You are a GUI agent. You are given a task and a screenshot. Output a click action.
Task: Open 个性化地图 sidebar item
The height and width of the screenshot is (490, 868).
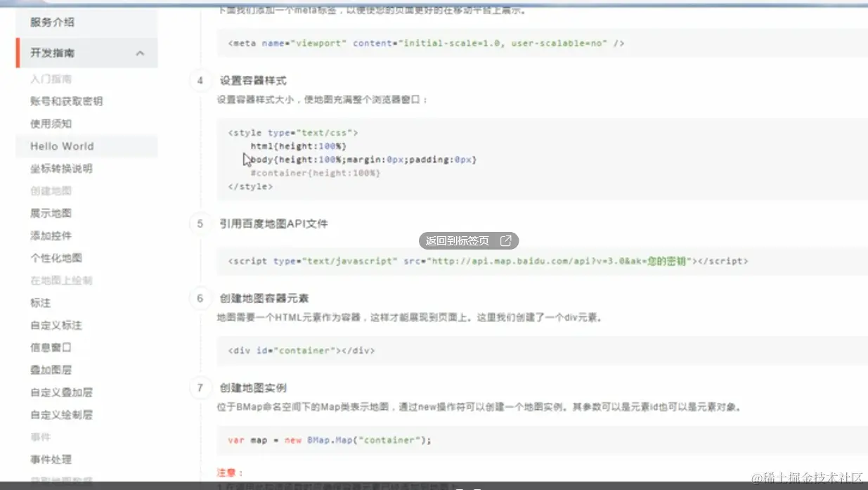(x=56, y=258)
